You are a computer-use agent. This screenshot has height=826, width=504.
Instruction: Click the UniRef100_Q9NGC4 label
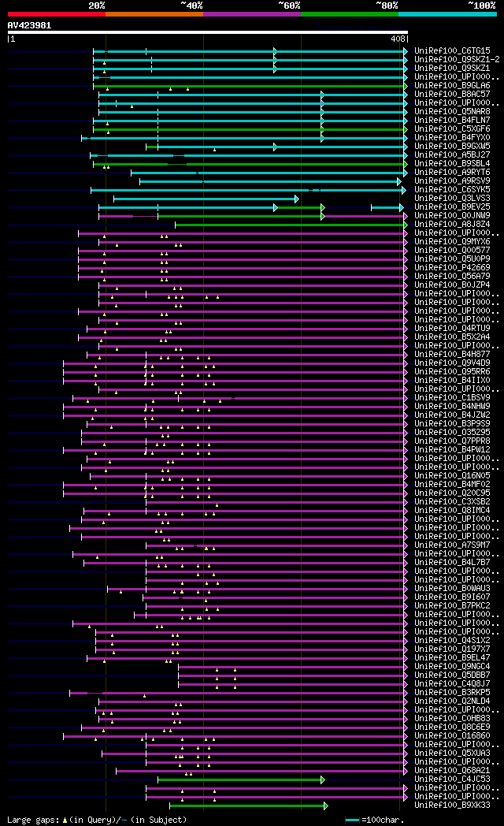pos(452,666)
